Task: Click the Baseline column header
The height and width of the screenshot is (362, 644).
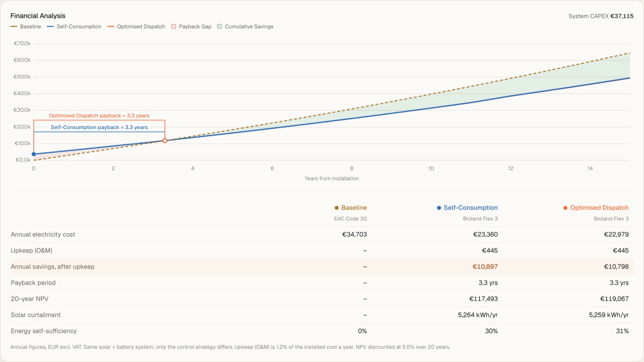Action: pos(354,208)
